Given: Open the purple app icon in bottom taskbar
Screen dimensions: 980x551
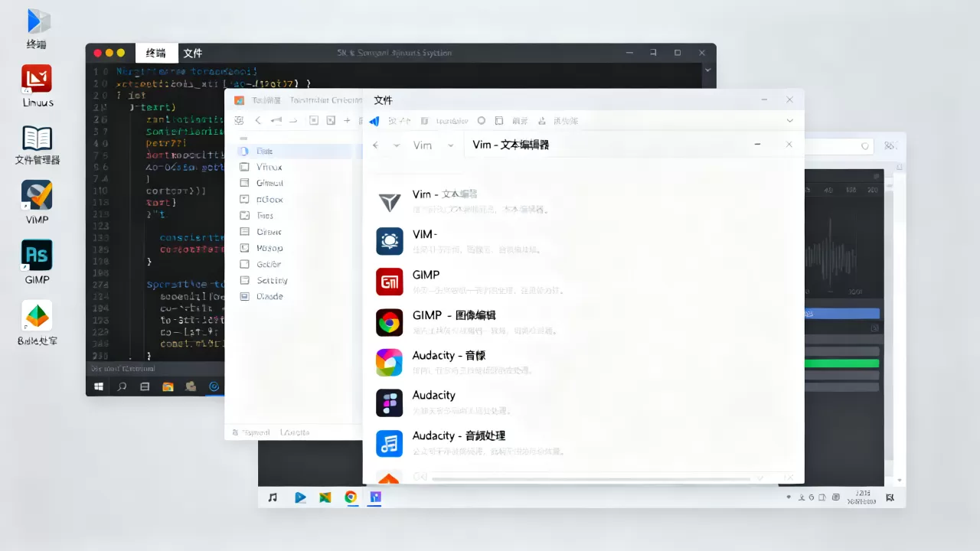Looking at the screenshot, I should [x=375, y=497].
